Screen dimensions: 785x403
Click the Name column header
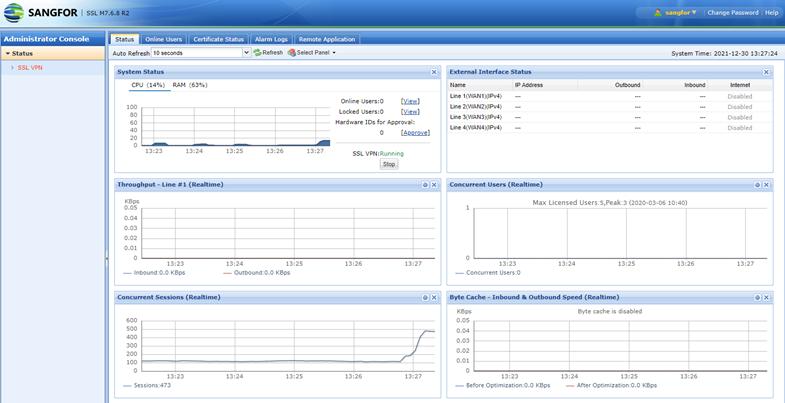point(458,85)
